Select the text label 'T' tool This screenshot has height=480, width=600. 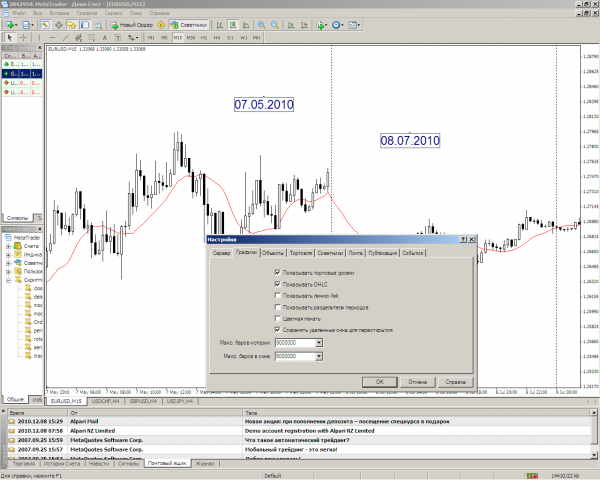pyautogui.click(x=117, y=38)
